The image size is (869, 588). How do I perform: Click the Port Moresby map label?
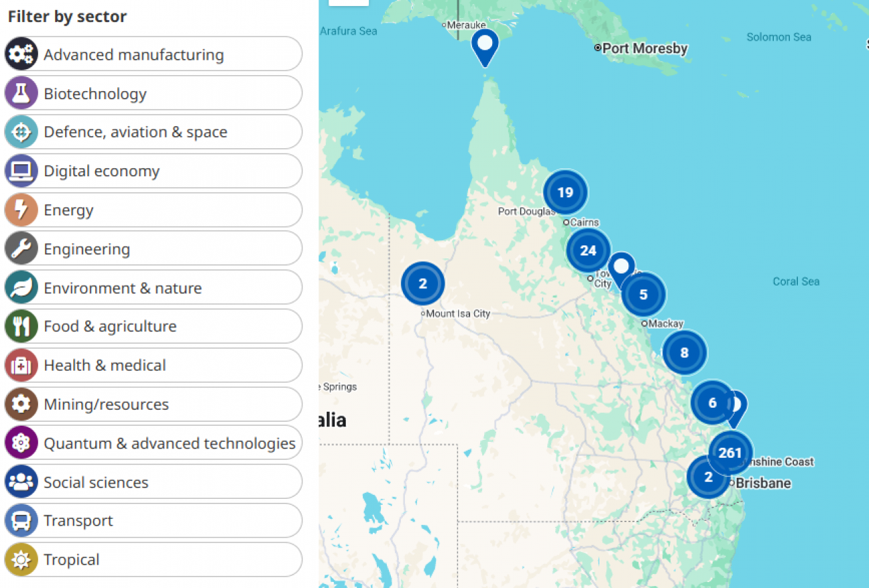click(645, 48)
